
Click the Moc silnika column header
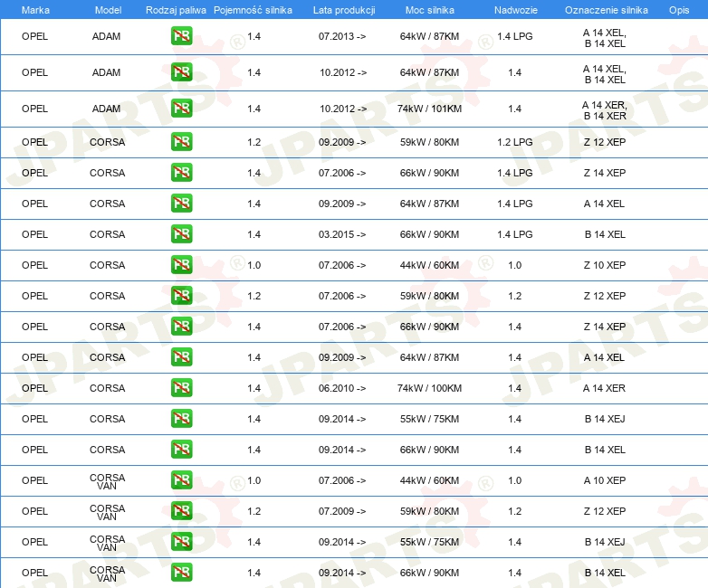430,10
